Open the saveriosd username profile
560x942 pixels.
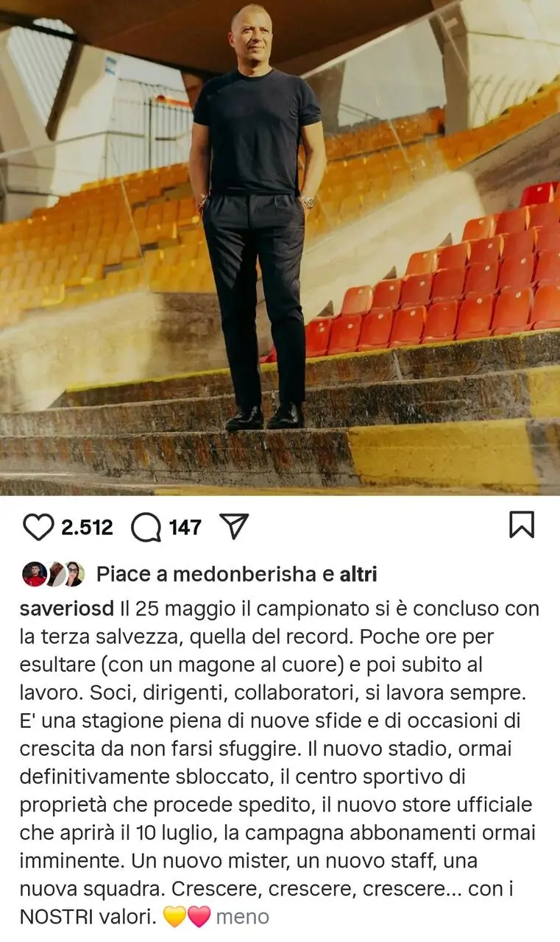(66, 609)
